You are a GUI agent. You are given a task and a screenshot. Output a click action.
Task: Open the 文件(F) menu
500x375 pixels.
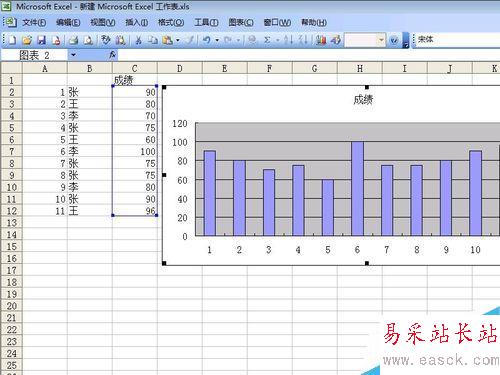[34, 23]
